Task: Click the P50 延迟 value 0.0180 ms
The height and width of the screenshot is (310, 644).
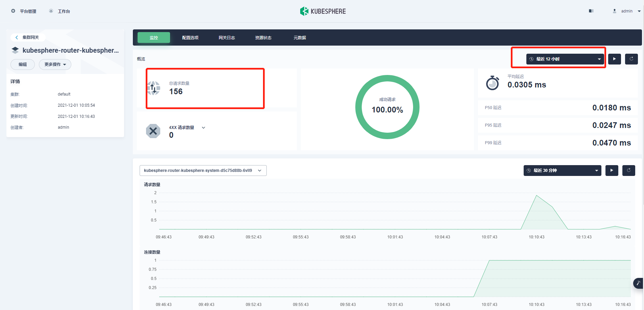Action: coord(612,108)
